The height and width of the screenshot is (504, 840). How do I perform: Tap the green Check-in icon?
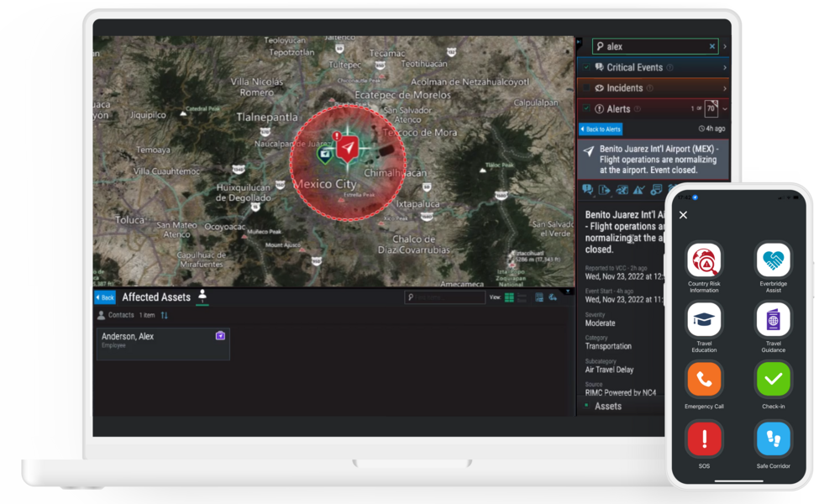pos(773,380)
